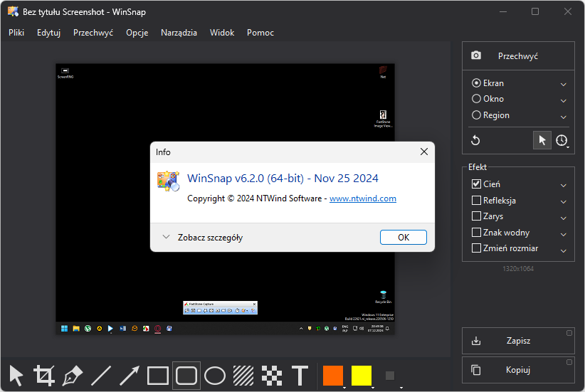Image resolution: width=585 pixels, height=392 pixels.
Task: Expand the Okno options chevron
Action: [564, 100]
